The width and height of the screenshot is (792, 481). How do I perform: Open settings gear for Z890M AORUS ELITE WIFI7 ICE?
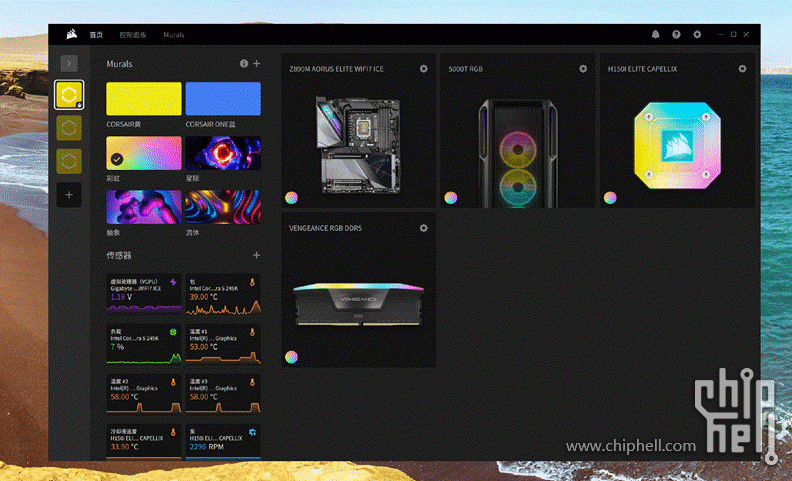click(424, 69)
